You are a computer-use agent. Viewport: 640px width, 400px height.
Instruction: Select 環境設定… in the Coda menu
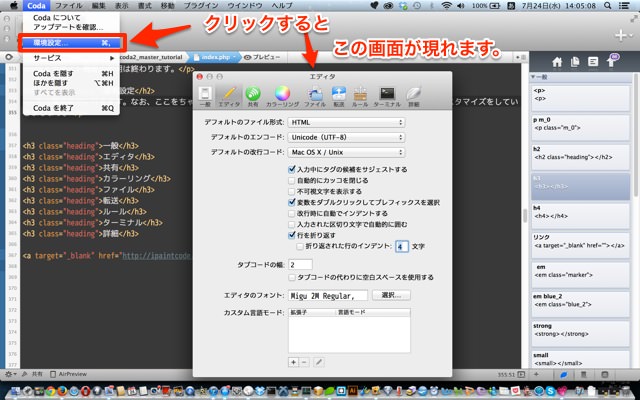point(72,43)
